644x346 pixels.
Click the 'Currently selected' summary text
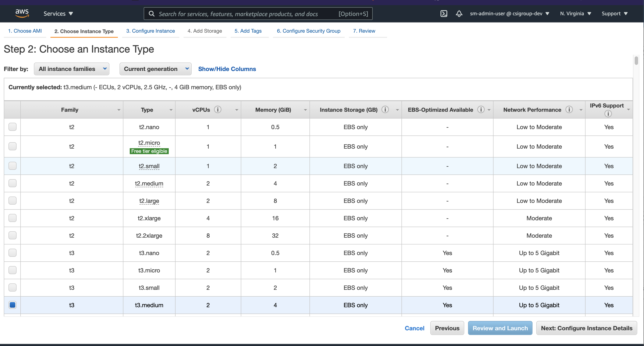tap(125, 87)
